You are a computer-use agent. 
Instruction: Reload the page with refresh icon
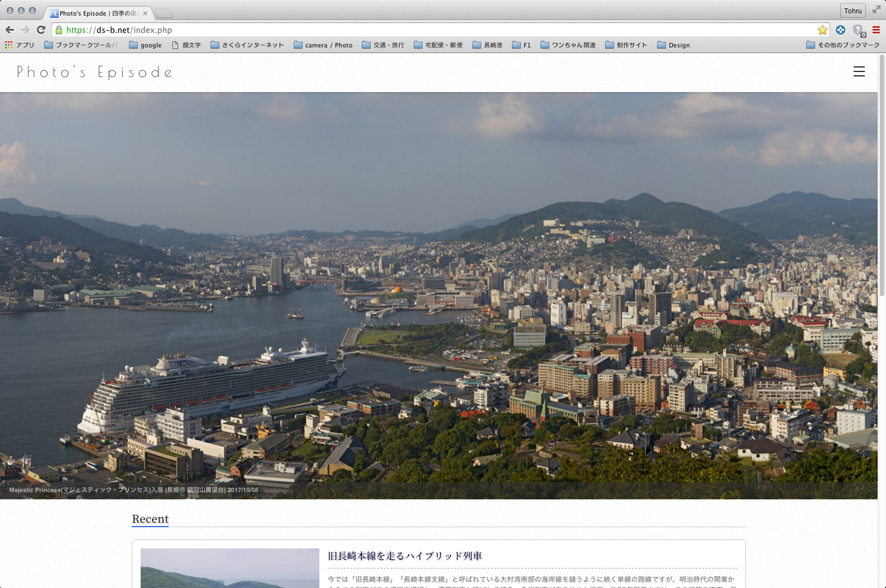click(x=41, y=30)
